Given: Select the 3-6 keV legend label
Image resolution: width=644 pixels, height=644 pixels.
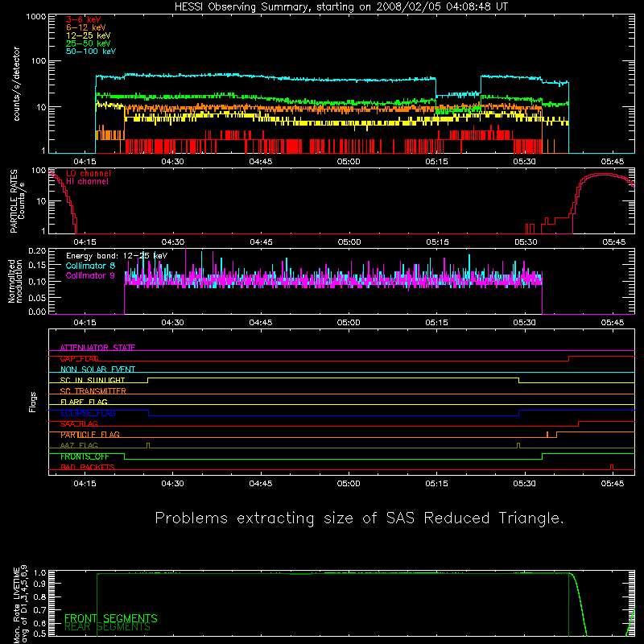Looking at the screenshot, I should click(x=84, y=19).
